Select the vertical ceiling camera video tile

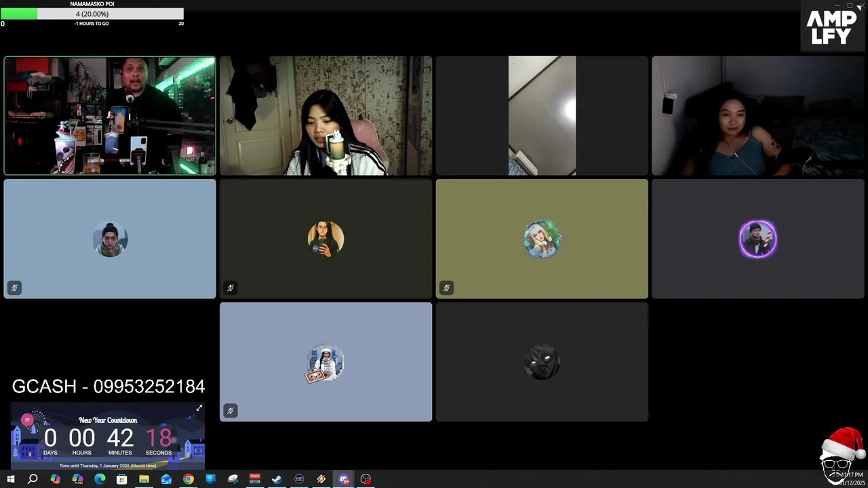pos(542,116)
